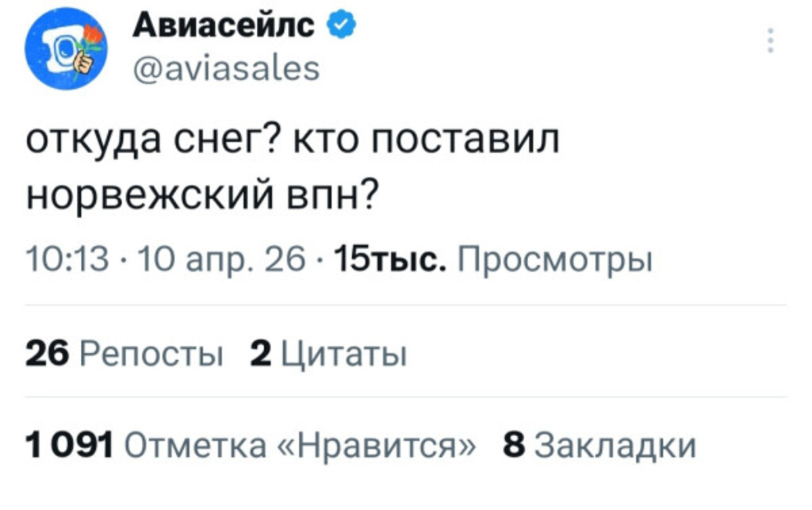Image resolution: width=812 pixels, height=510 pixels.
Task: Open the three-dot more options menu
Action: click(770, 40)
